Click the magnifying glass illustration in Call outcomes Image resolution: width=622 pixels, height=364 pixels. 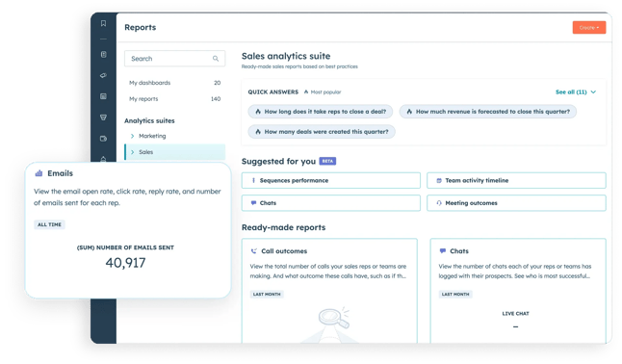click(x=334, y=318)
